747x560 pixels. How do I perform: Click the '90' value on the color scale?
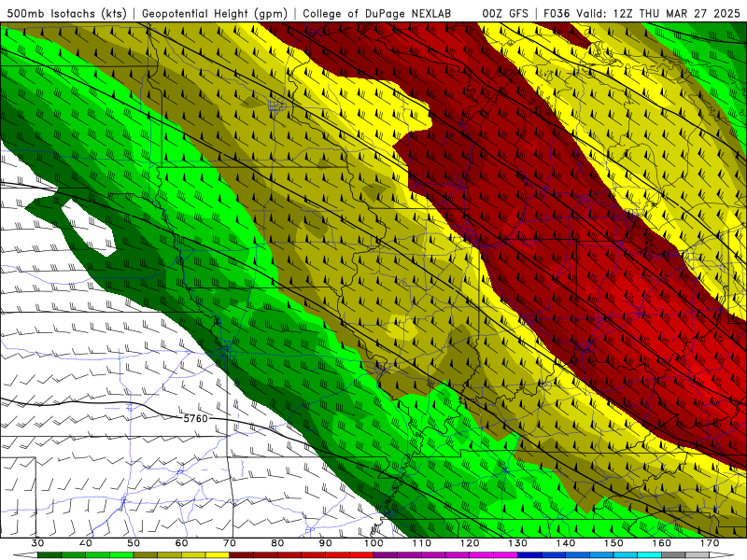click(x=325, y=543)
